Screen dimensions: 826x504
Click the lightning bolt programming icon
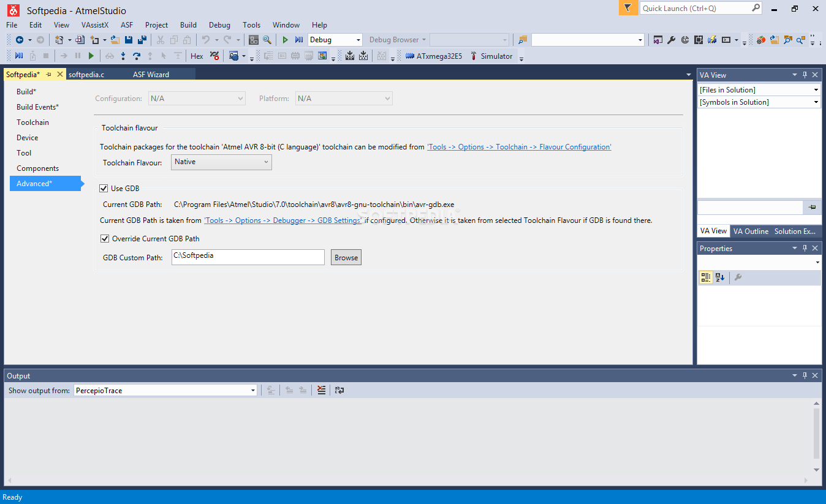click(x=712, y=40)
